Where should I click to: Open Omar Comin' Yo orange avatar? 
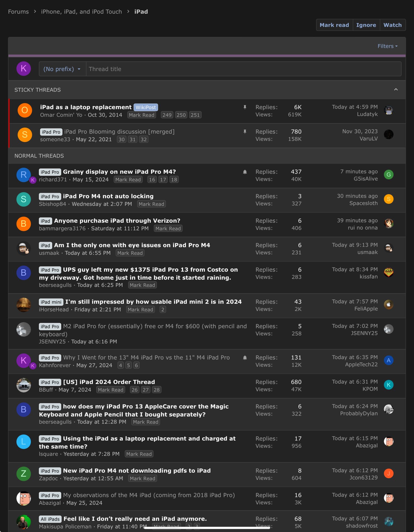click(25, 110)
